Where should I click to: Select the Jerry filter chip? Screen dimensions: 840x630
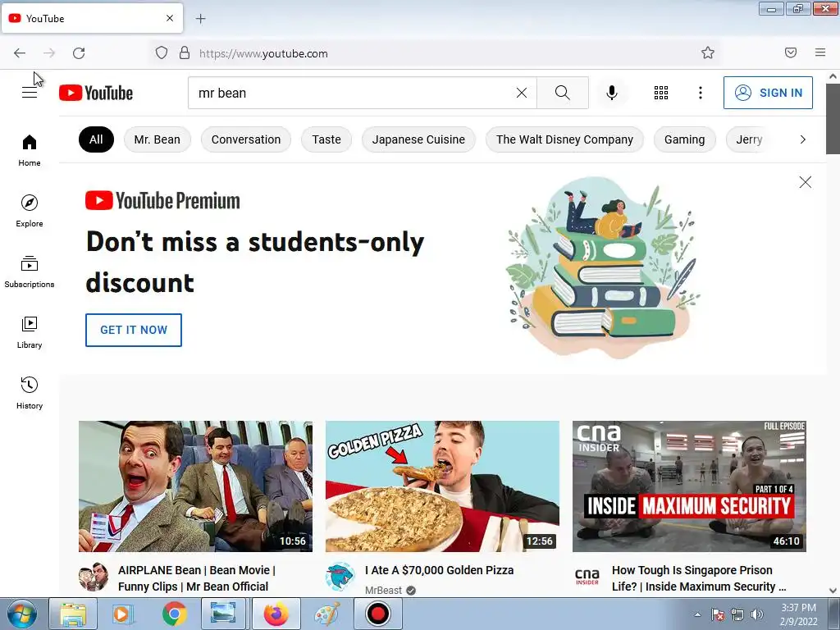749,139
